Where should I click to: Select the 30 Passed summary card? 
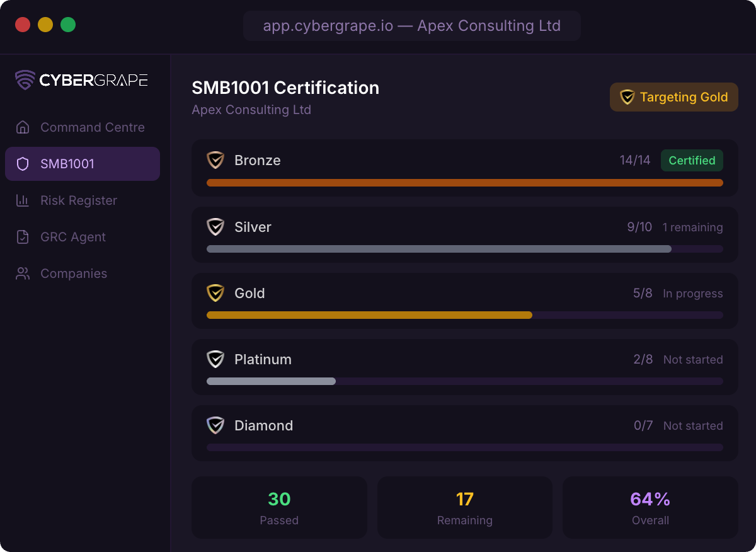pos(279,507)
